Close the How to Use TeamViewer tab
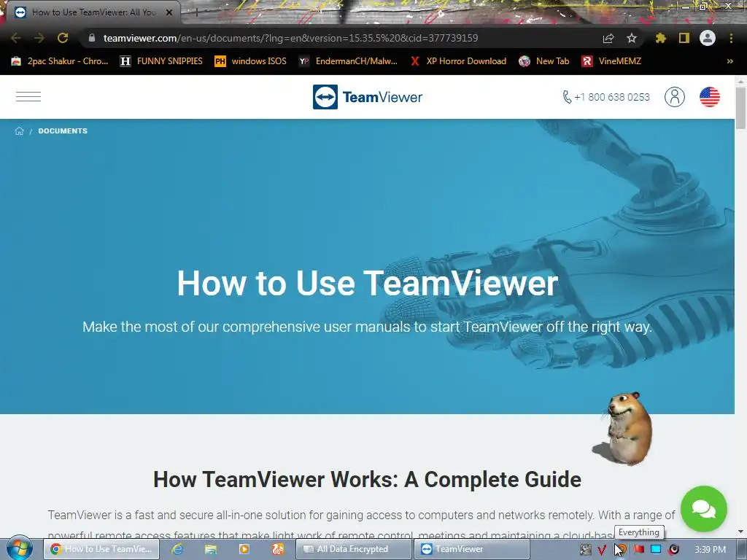The width and height of the screenshot is (747, 560). point(169,12)
